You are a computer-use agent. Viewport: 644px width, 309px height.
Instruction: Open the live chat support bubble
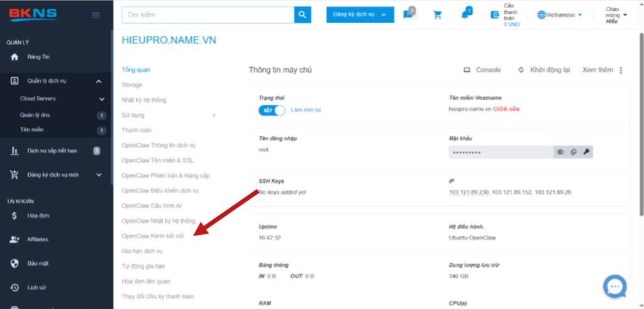point(614,286)
